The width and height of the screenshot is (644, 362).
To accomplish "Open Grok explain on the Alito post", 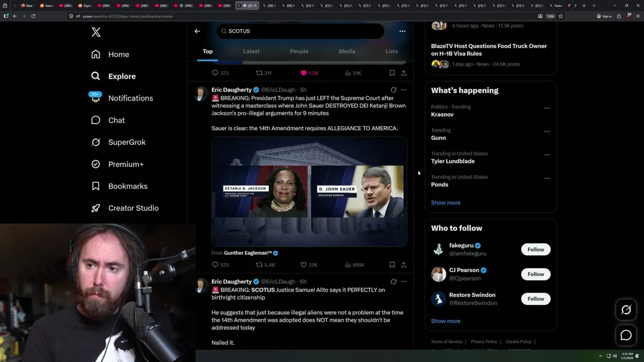I will tap(393, 282).
